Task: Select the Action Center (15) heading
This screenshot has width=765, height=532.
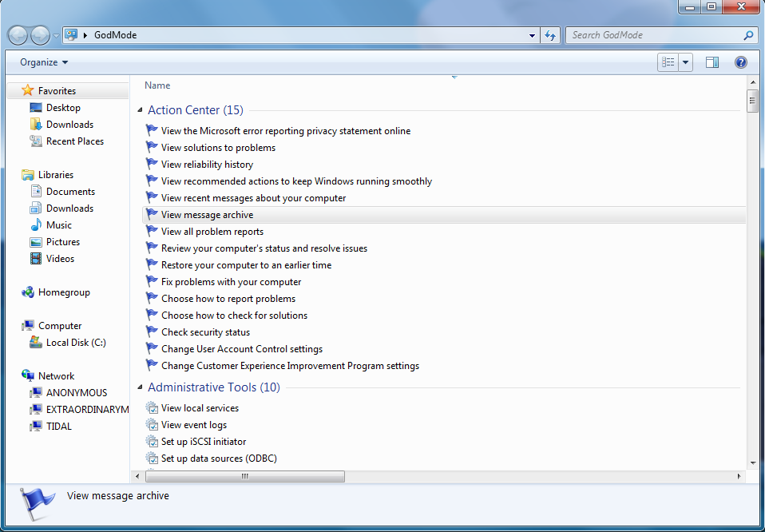Action: point(195,109)
